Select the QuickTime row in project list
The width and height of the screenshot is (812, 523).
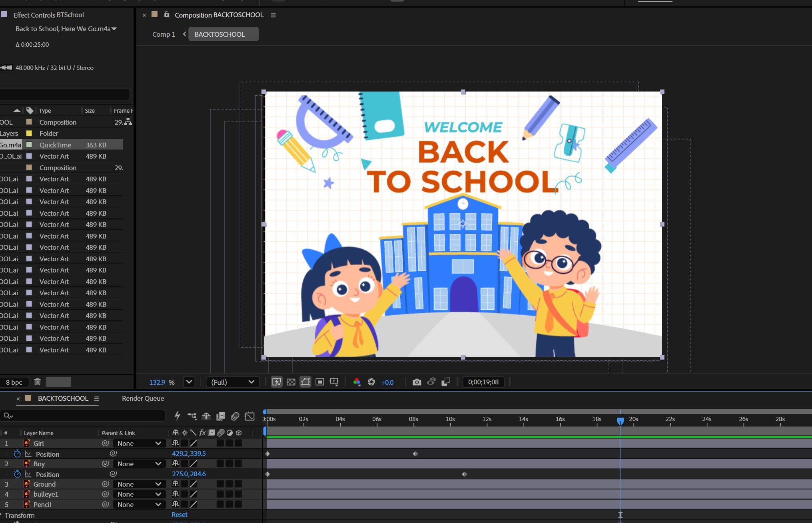tap(61, 145)
